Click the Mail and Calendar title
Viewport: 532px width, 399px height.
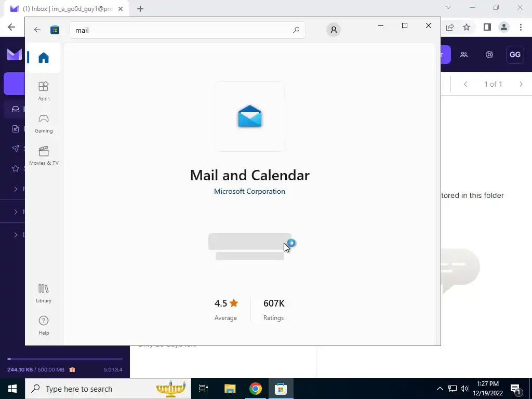coord(250,175)
